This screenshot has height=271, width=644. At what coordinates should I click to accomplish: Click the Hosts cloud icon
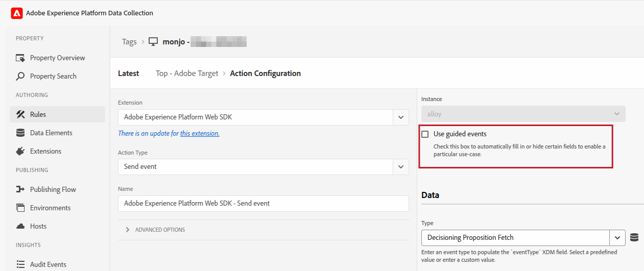click(20, 226)
